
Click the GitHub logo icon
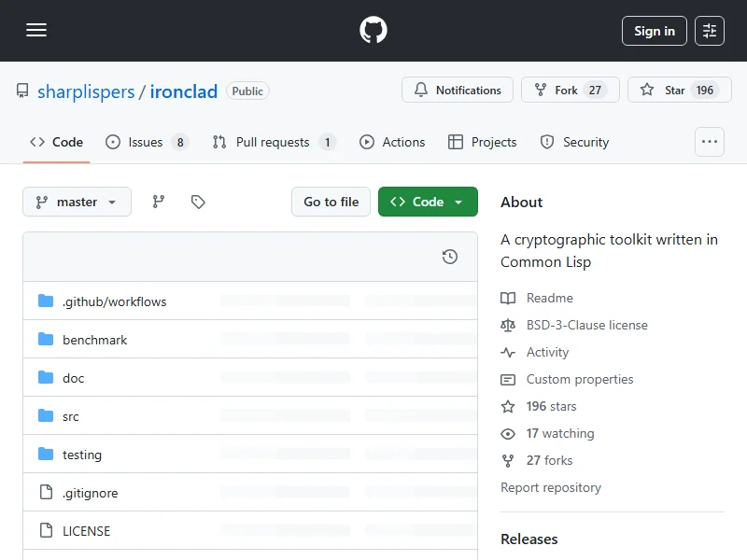373,31
